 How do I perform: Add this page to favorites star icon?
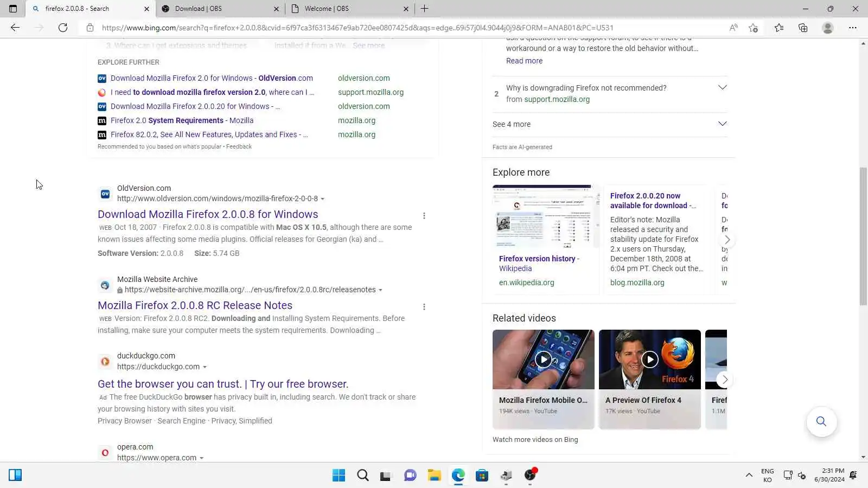(753, 28)
